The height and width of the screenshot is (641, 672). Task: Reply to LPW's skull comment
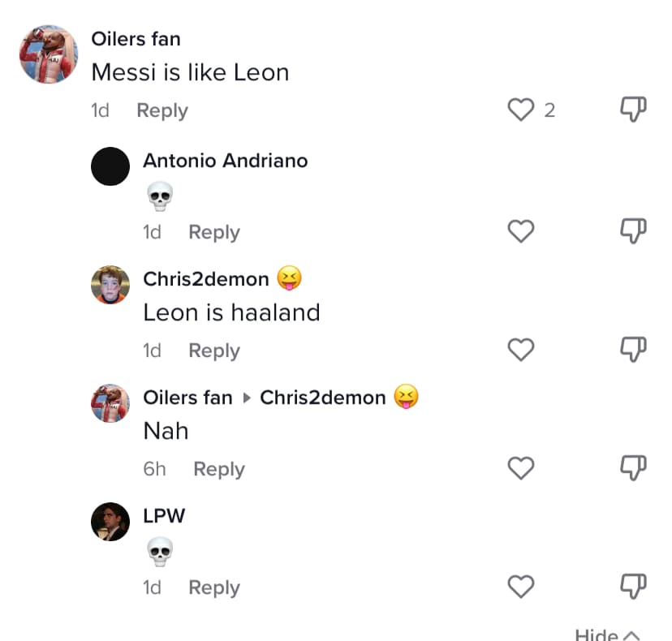(213, 588)
